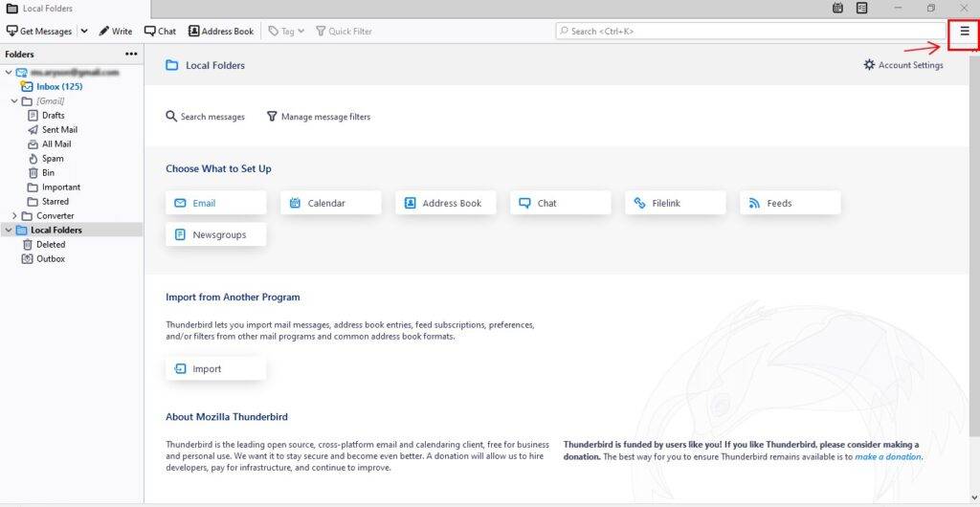Open Account Settings
This screenshot has width=980, height=507.
[903, 65]
